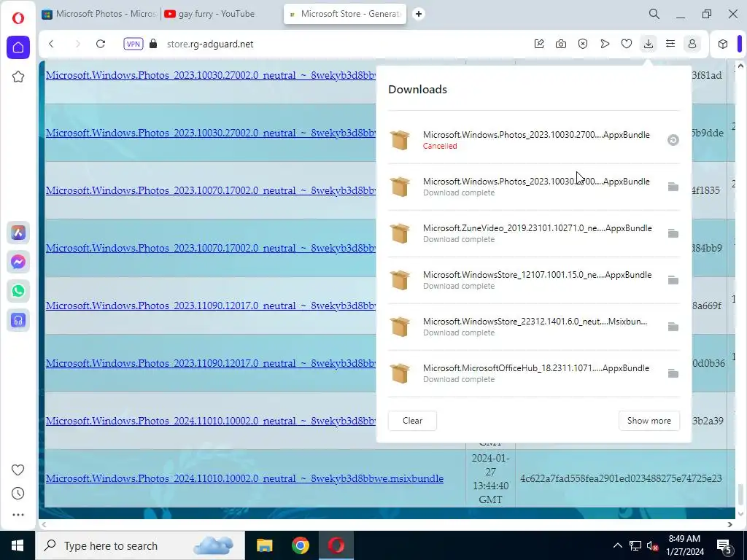
Task: Open the profile account icon
Action: tap(692, 44)
